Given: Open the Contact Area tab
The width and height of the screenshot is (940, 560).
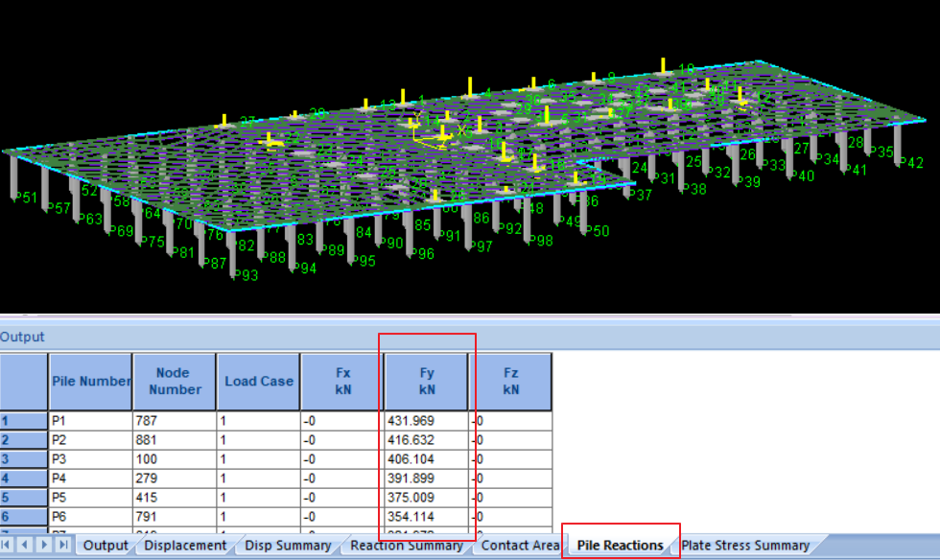Looking at the screenshot, I should click(520, 546).
